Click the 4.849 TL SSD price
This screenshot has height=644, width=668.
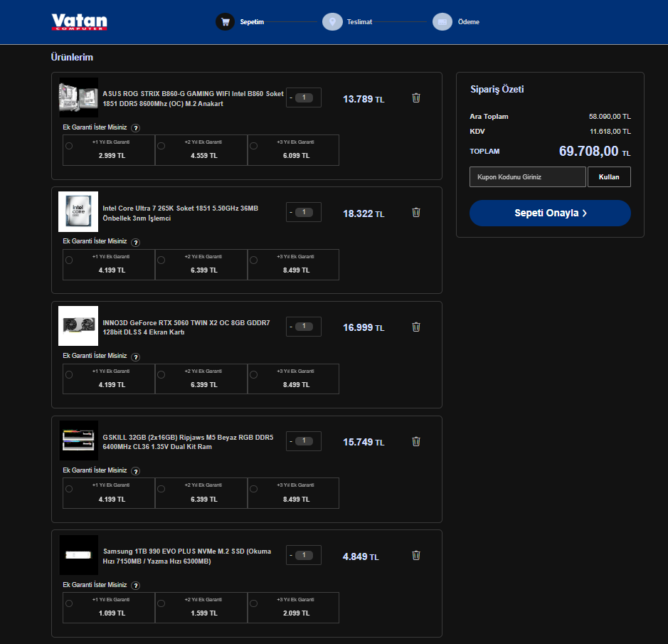[361, 556]
